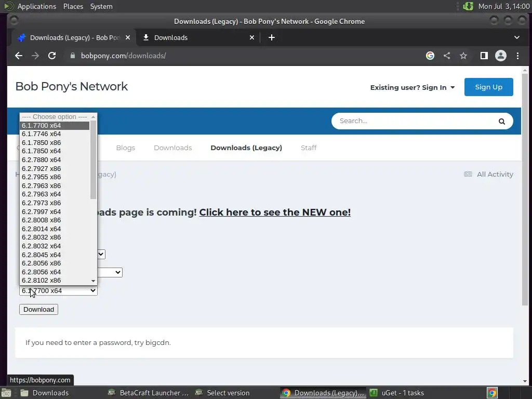Screen dimensions: 532x399
Task: Open Downloads (Legacy) navigation item
Action: 246,148
